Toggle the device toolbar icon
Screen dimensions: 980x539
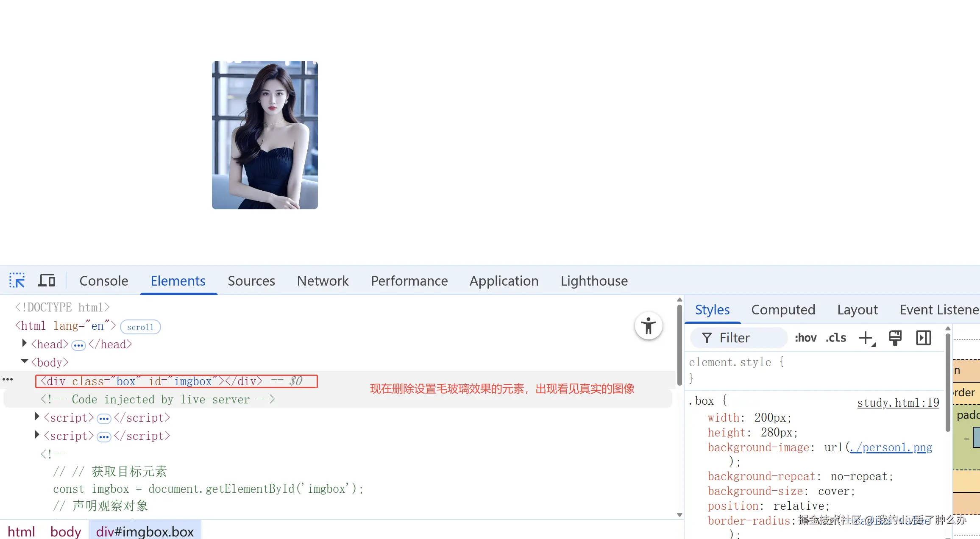pos(47,281)
